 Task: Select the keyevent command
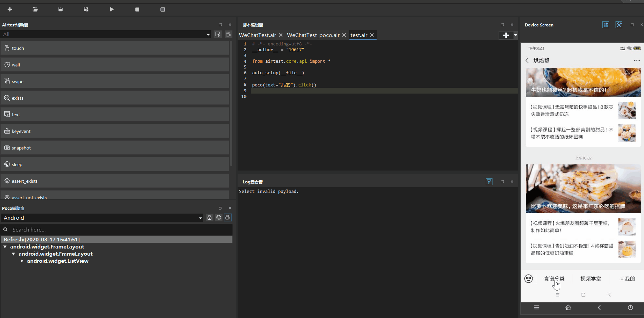point(115,131)
